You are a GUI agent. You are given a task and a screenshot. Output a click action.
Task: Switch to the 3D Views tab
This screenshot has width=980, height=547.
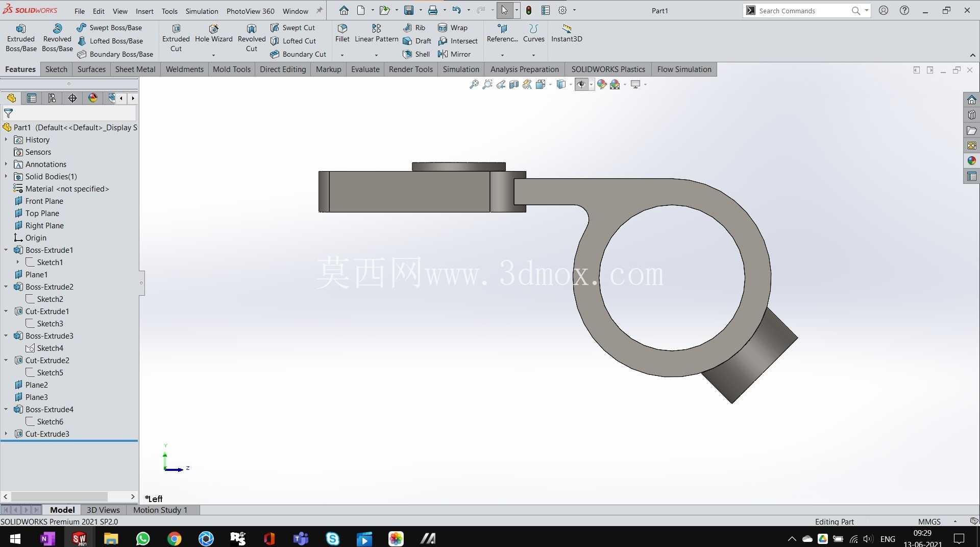[103, 510]
